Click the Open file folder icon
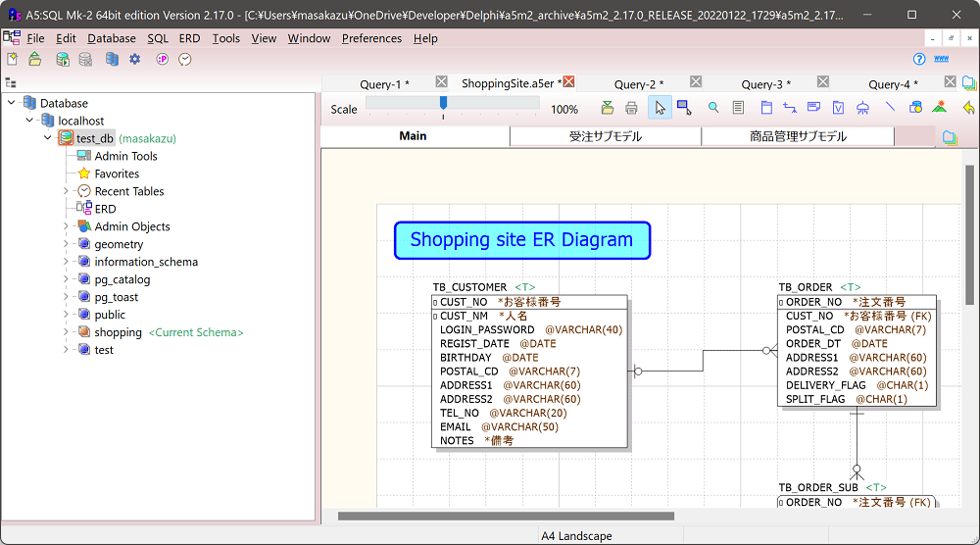 pyautogui.click(x=34, y=60)
